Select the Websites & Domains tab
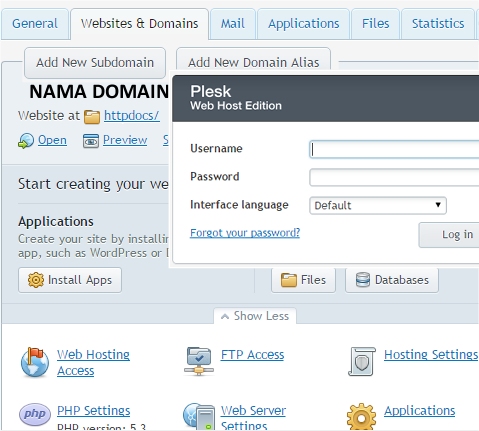Image resolution: width=479 pixels, height=431 pixels. pyautogui.click(x=139, y=24)
